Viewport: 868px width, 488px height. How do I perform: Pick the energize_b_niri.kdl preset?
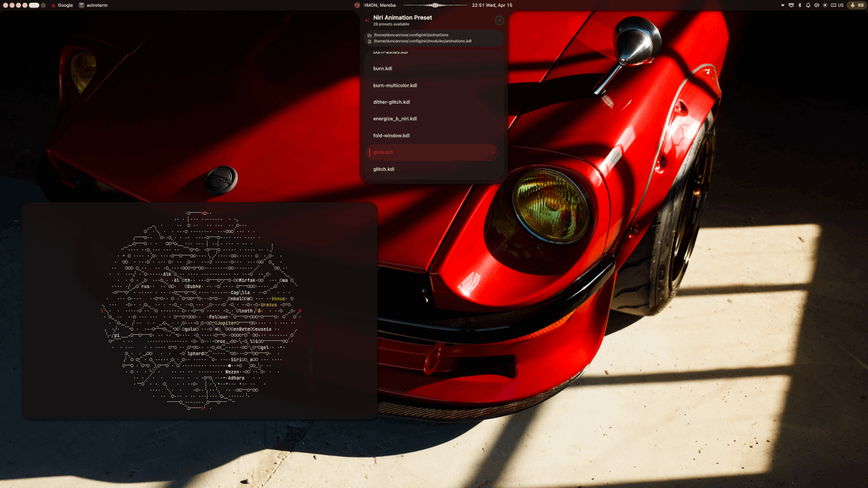(433, 119)
